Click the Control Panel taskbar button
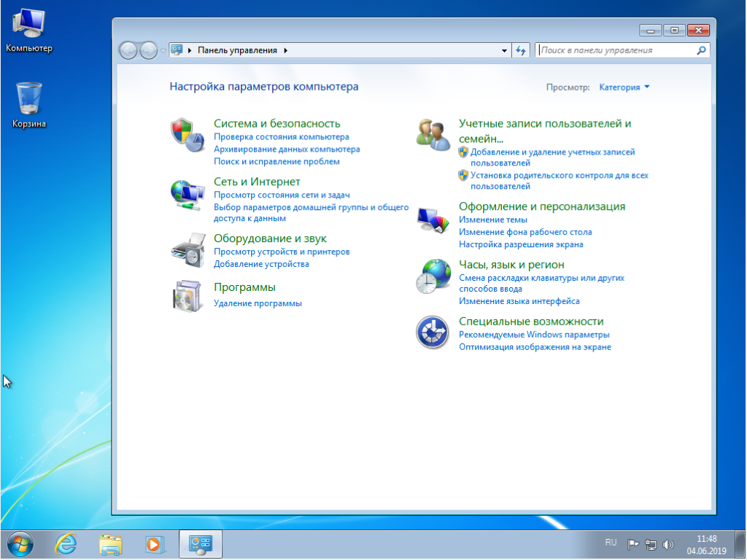The image size is (747, 560). [200, 544]
